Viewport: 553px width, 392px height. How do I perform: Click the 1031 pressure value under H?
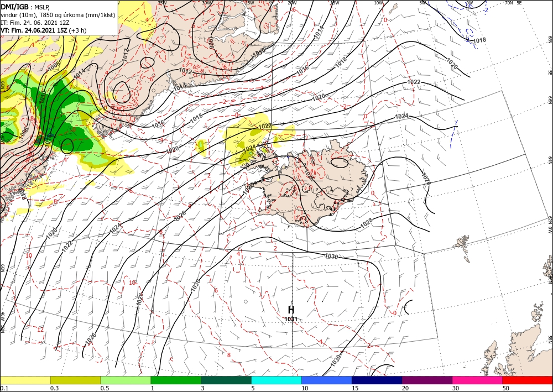point(291,319)
